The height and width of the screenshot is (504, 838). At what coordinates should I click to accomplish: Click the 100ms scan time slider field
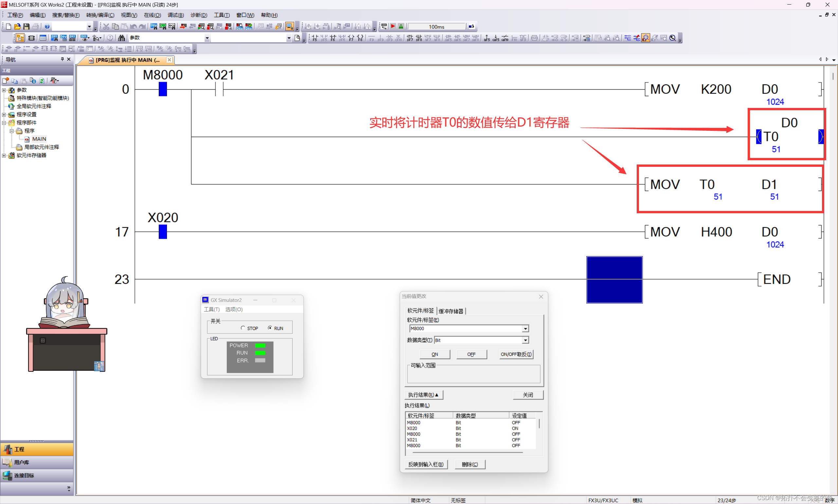[x=436, y=26]
